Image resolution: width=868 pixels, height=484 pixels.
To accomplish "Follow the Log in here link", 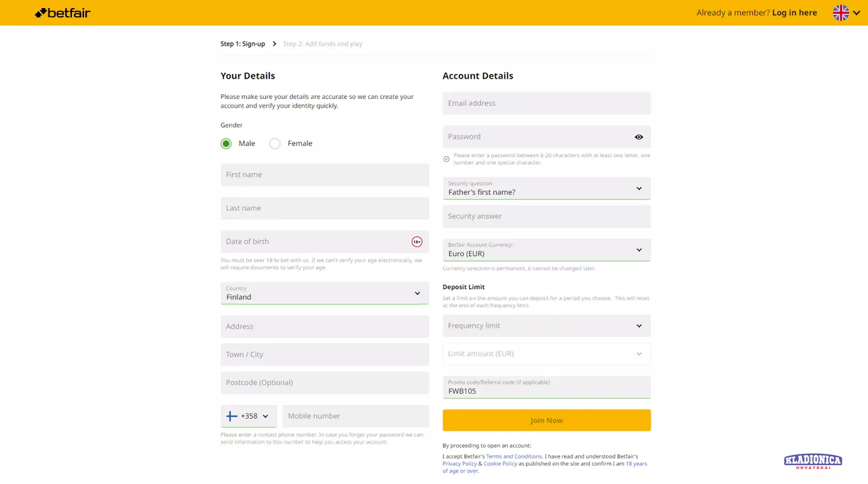I will [x=794, y=13].
